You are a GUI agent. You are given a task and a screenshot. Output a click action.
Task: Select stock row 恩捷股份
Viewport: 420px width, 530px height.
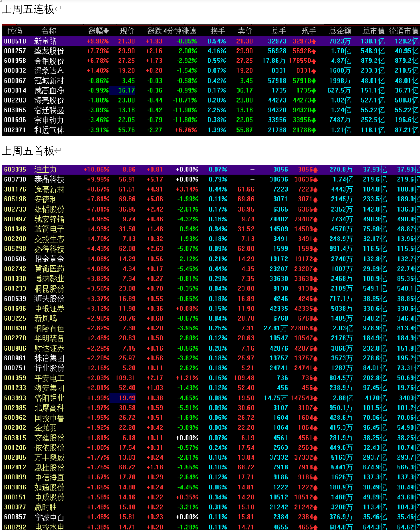[211, 467]
